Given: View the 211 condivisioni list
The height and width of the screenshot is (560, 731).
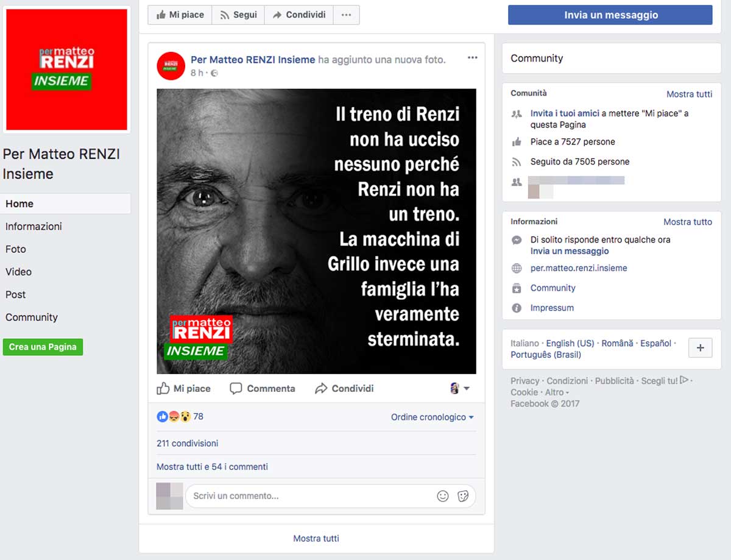Looking at the screenshot, I should [187, 444].
